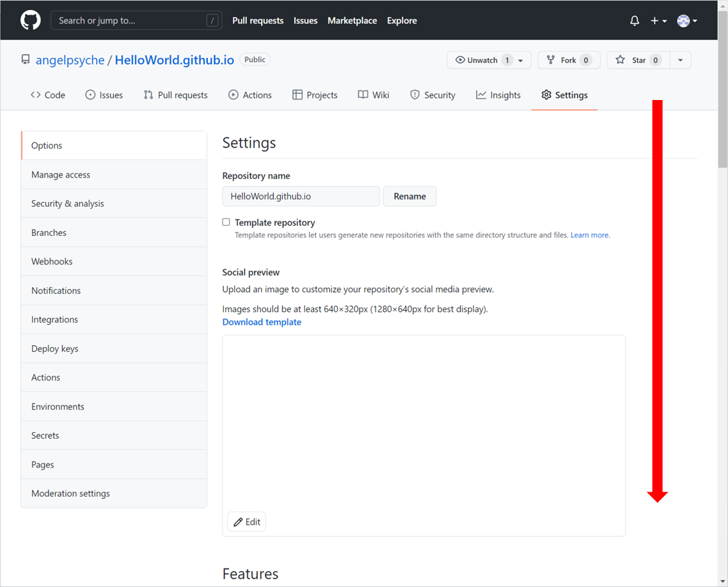728x587 pixels.
Task: Switch to the Actions tab
Action: [x=250, y=95]
